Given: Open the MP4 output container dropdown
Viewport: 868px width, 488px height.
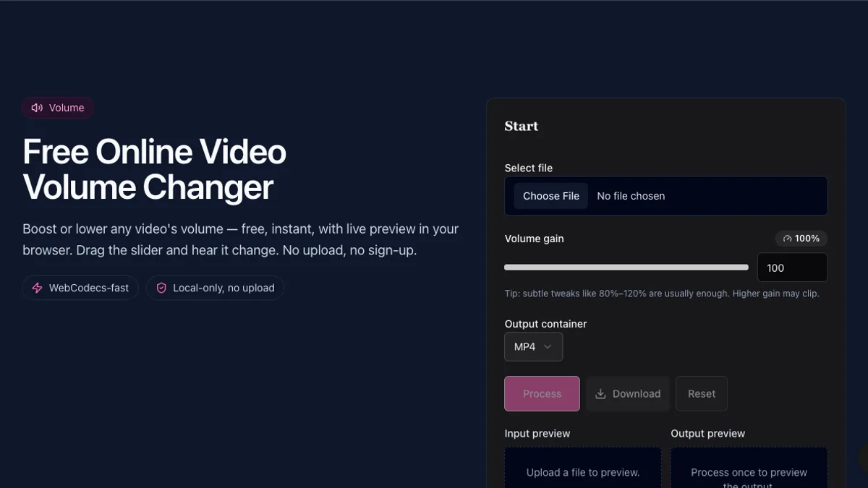Looking at the screenshot, I should tap(533, 347).
